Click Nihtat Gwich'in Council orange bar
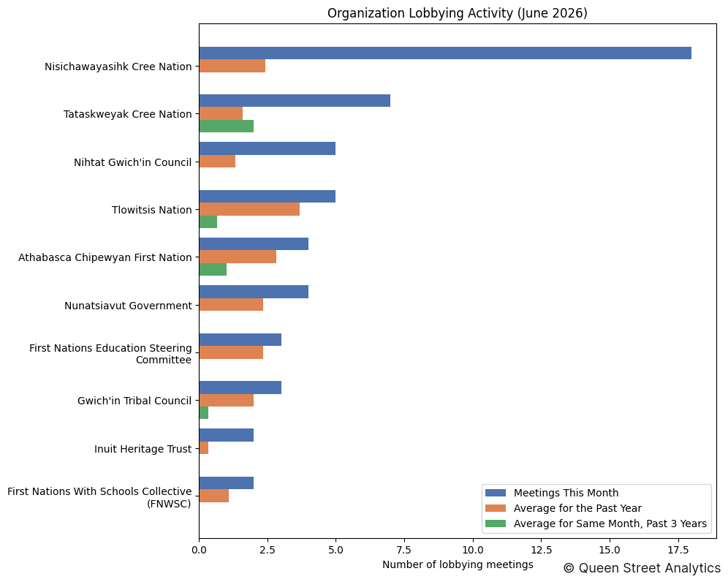728x582 pixels. [217, 161]
